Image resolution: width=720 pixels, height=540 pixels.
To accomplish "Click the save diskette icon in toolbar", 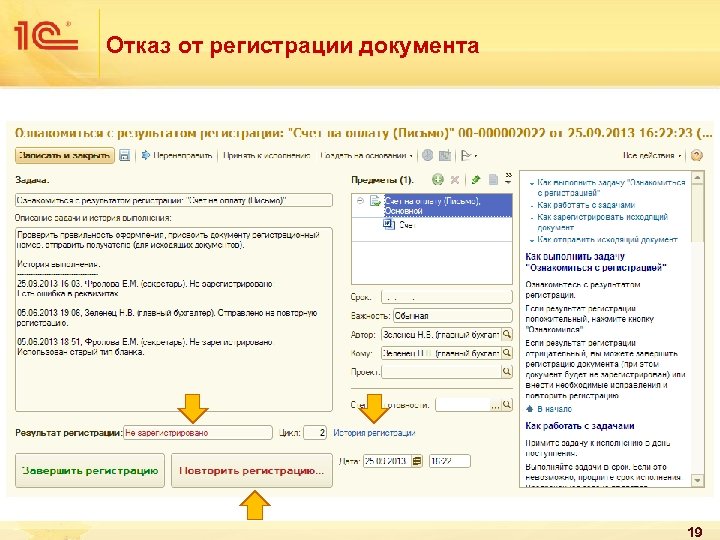I will (124, 156).
